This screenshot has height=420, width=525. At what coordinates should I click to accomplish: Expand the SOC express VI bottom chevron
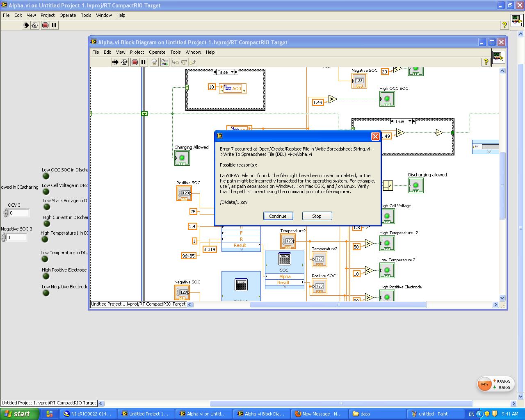(285, 287)
